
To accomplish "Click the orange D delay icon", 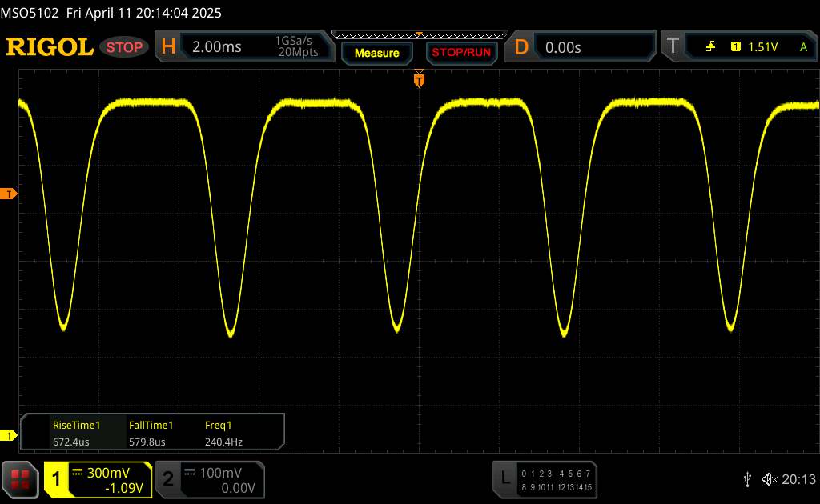I will pyautogui.click(x=521, y=47).
